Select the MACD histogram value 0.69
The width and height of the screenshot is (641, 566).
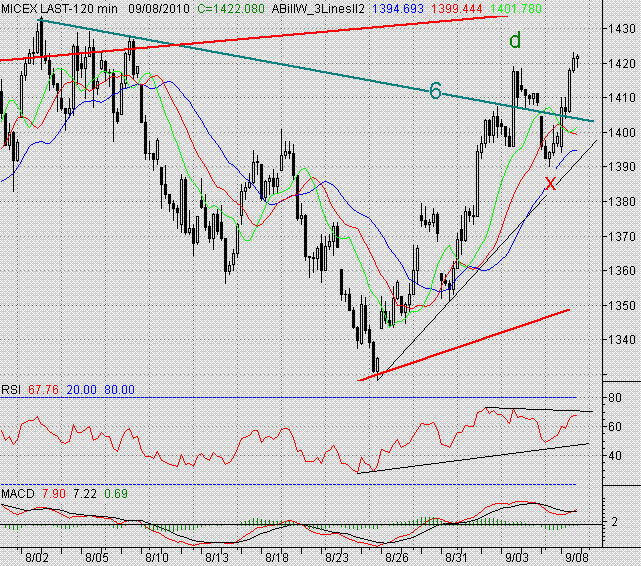pyautogui.click(x=116, y=494)
